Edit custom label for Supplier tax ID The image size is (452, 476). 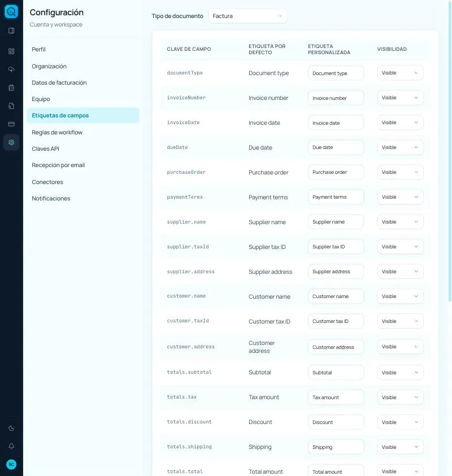[336, 247]
